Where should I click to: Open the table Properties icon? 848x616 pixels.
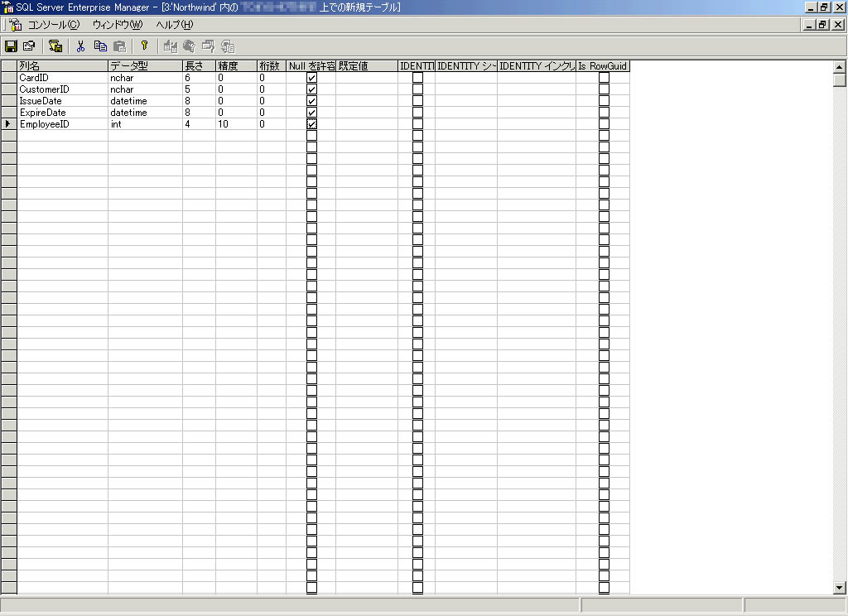pyautogui.click(x=29, y=46)
